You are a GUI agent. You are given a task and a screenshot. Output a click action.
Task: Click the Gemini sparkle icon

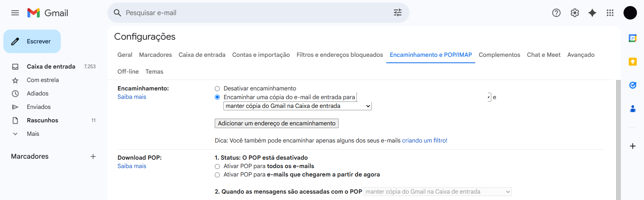click(592, 13)
